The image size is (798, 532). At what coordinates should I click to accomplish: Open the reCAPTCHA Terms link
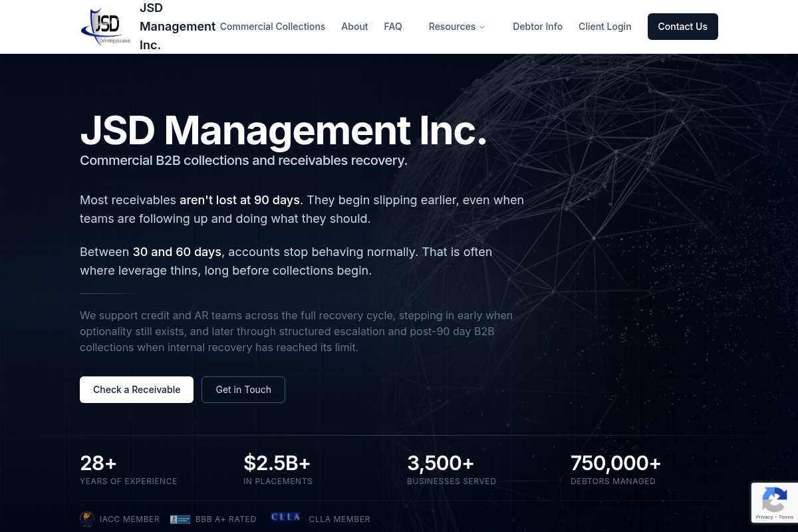[x=785, y=517]
